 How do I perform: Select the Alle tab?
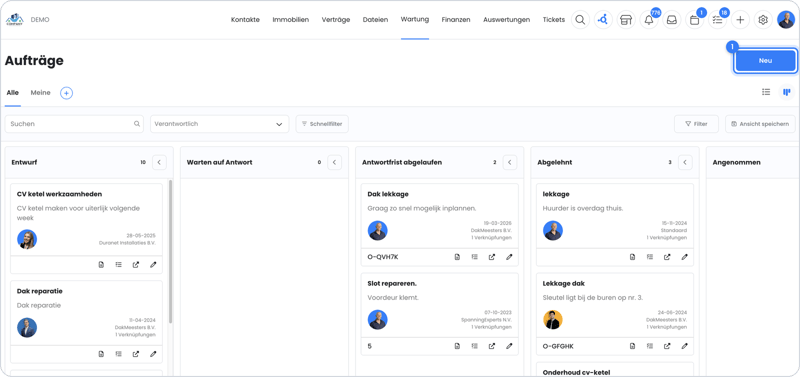pyautogui.click(x=13, y=93)
